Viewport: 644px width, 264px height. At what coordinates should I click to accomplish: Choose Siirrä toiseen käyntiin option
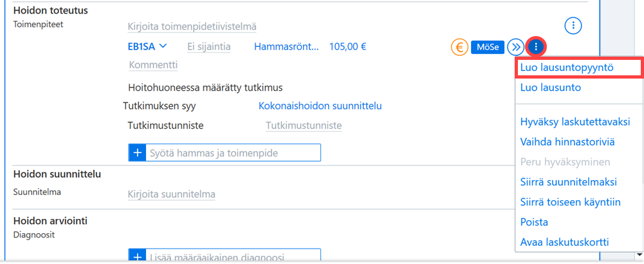(x=571, y=202)
